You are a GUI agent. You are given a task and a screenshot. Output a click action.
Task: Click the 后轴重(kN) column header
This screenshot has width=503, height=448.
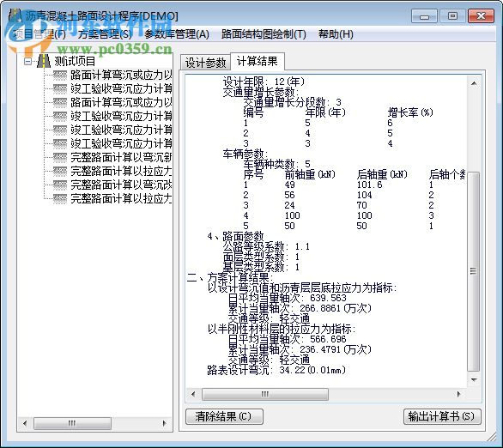pyautogui.click(x=382, y=174)
